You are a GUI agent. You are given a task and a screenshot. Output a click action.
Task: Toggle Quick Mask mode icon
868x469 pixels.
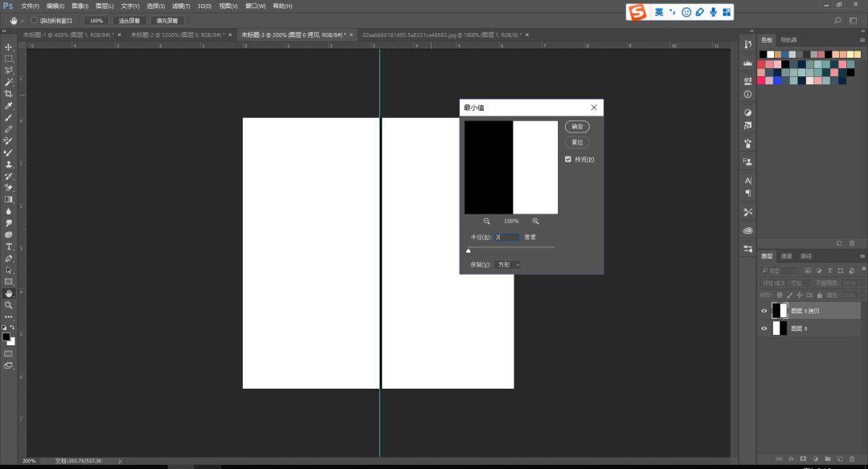8,353
